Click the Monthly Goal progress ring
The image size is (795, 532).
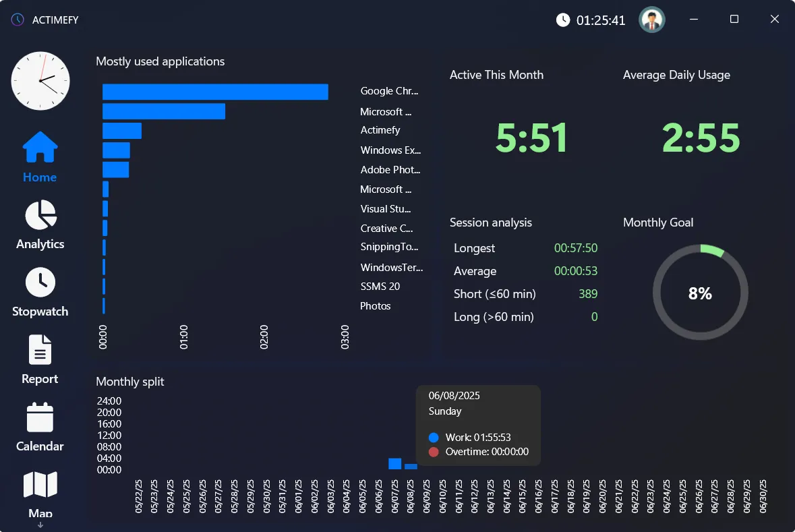tap(701, 292)
